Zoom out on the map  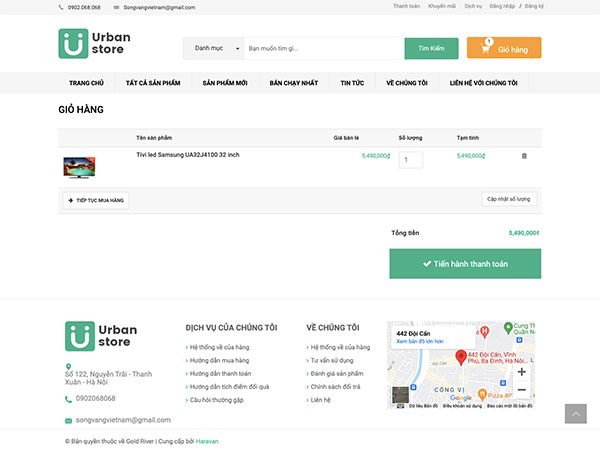point(522,390)
